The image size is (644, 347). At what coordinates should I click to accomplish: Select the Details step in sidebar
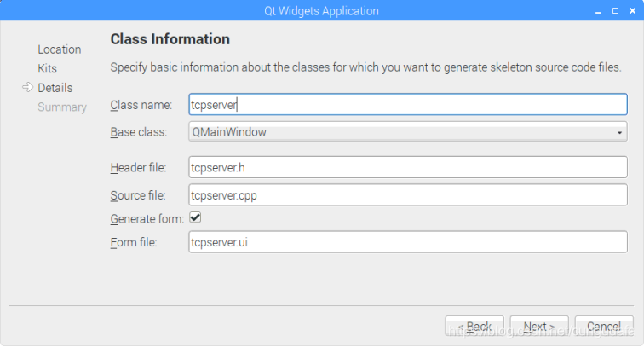click(55, 88)
